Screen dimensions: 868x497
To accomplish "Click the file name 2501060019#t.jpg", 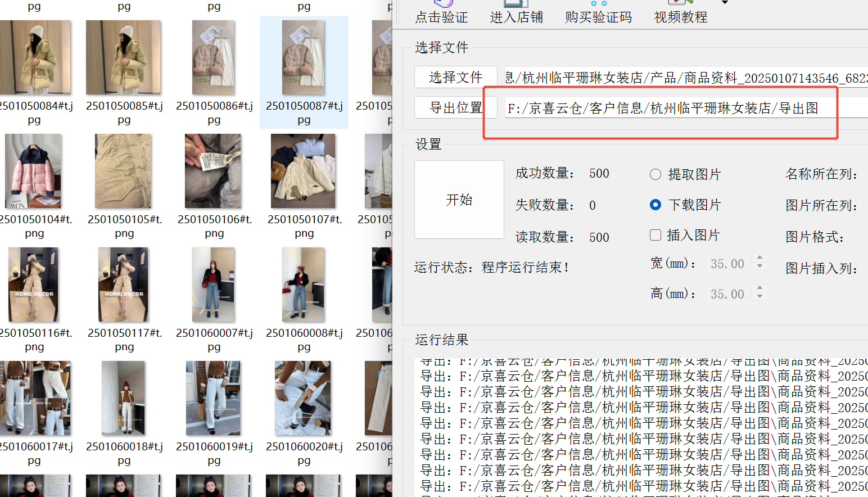I will 214,453.
